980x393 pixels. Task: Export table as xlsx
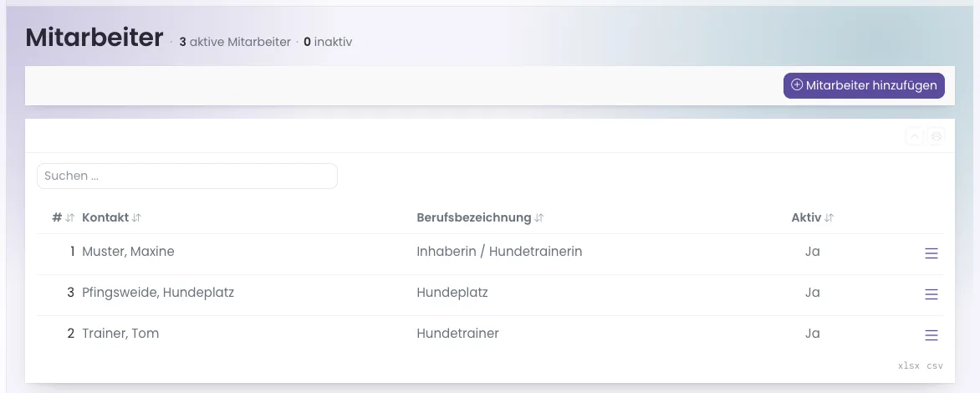909,366
